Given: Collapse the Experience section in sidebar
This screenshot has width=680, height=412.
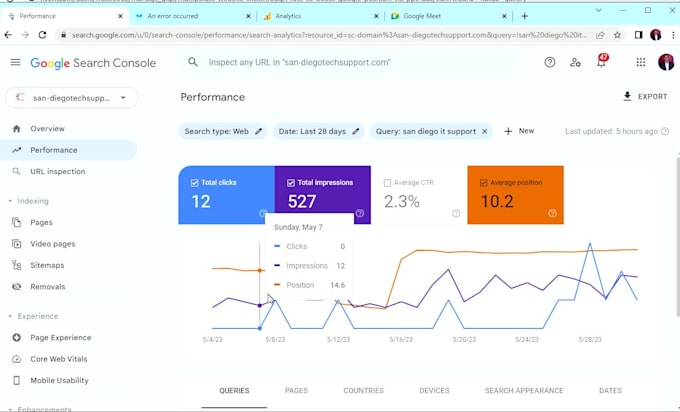Looking at the screenshot, I should pos(11,316).
